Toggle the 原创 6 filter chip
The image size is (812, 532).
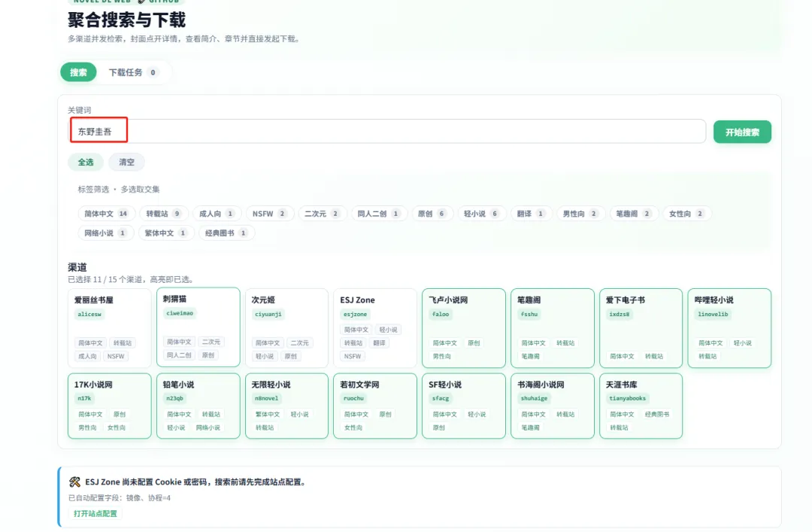click(x=432, y=214)
